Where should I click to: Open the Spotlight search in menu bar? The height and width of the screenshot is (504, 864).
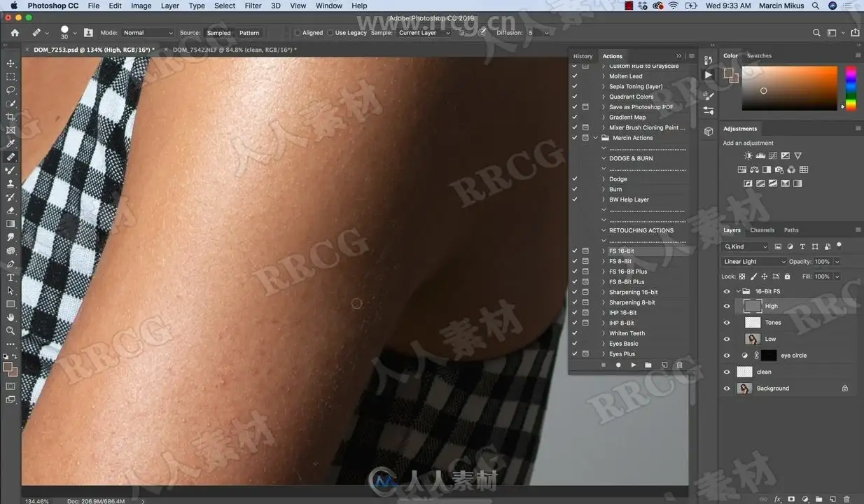coord(816,6)
